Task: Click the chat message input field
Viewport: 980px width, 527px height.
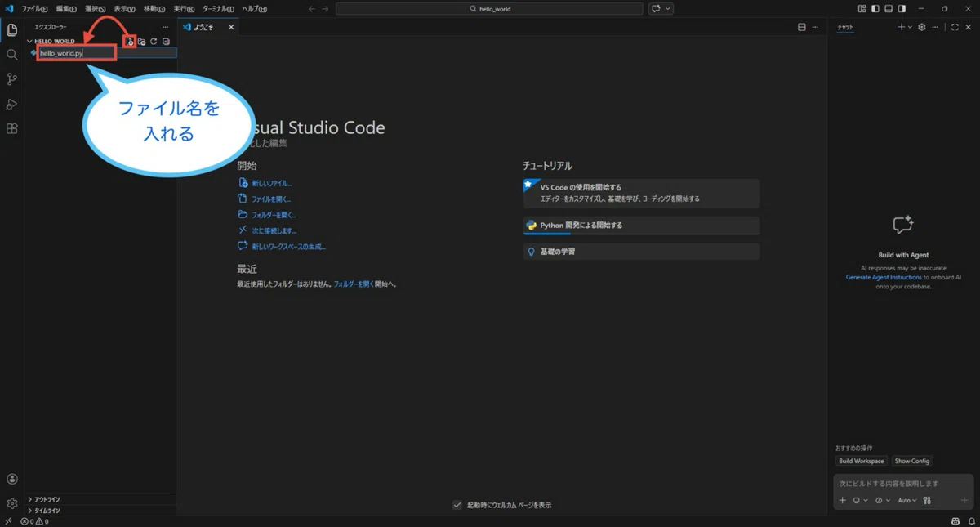Action: tap(902, 484)
